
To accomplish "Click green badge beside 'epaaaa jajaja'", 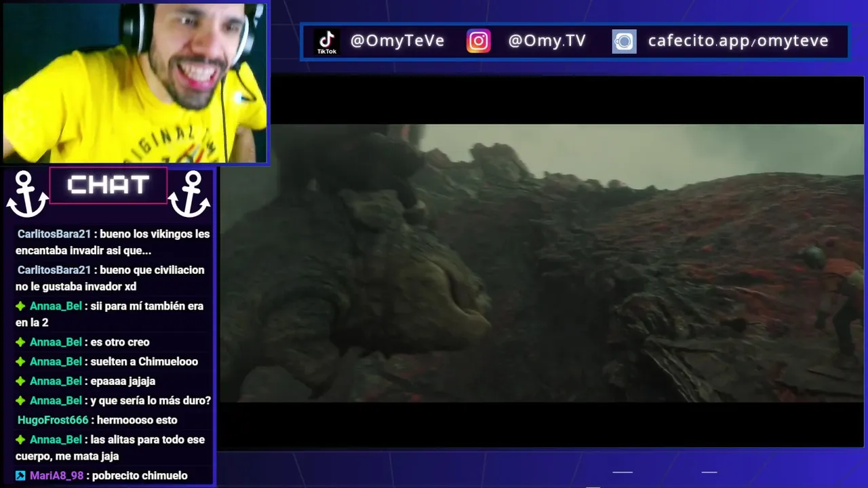I will coord(20,382).
